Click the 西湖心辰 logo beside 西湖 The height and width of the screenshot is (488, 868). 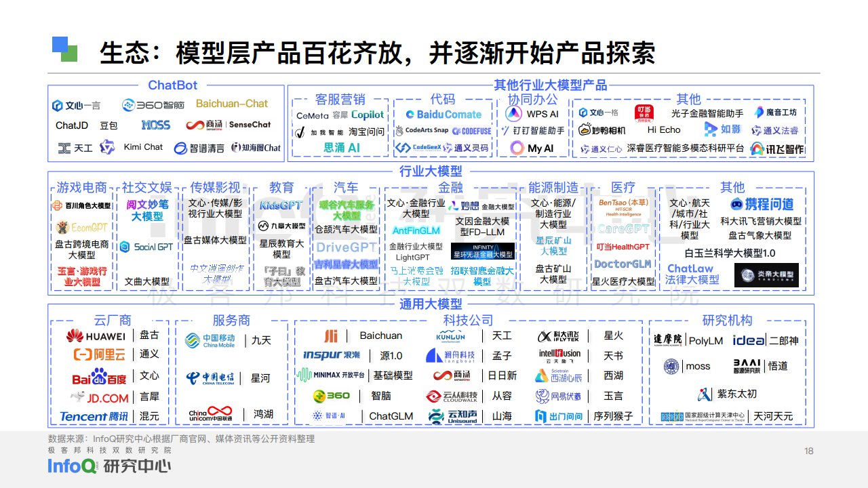coord(558,375)
